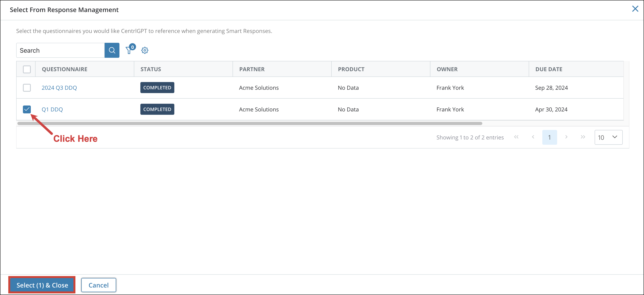Click No Data in Q1 DDQ row
The height and width of the screenshot is (295, 644).
click(348, 109)
